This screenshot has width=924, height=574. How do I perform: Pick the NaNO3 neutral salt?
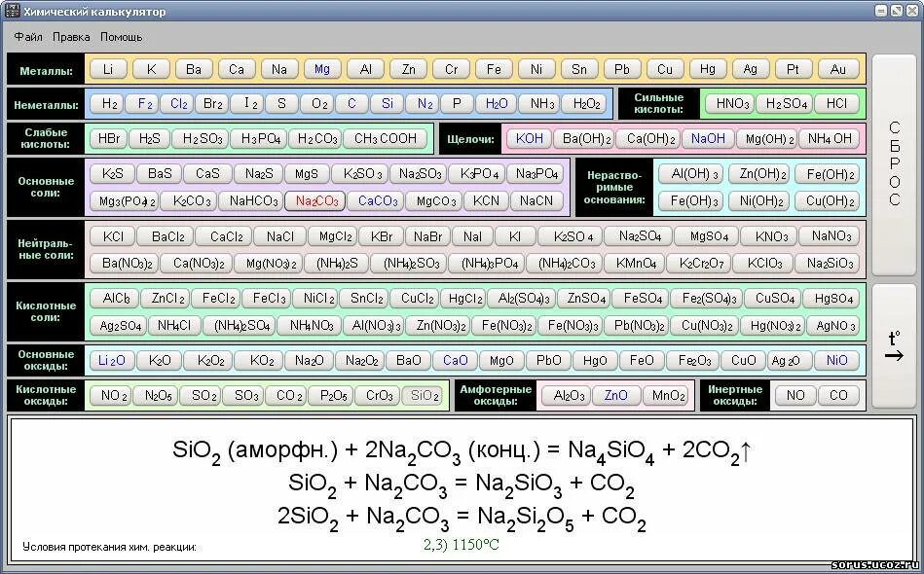pyautogui.click(x=831, y=236)
